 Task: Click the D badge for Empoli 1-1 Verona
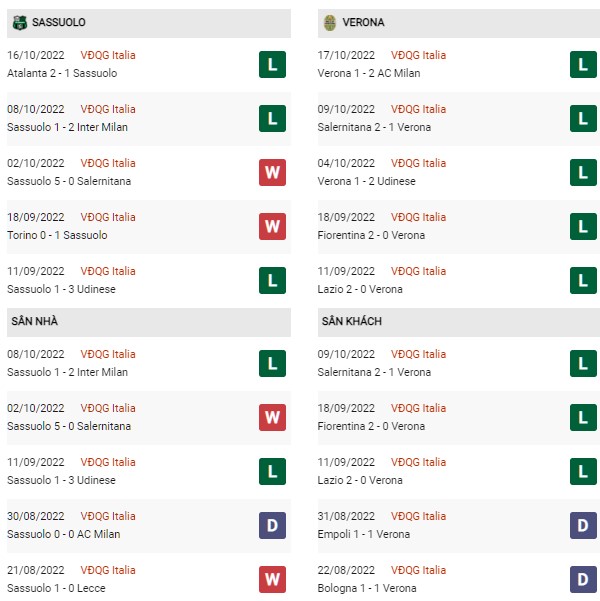[x=583, y=525]
